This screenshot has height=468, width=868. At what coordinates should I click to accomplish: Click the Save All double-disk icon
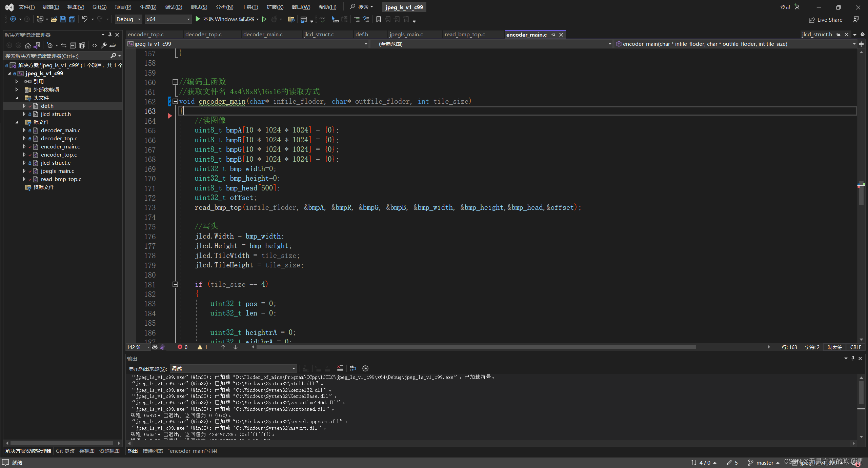tap(72, 19)
